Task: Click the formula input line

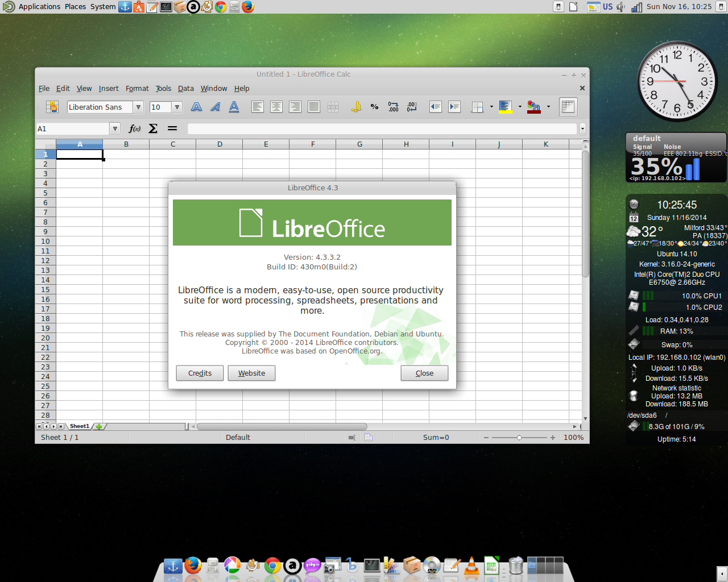Action: 382,128
